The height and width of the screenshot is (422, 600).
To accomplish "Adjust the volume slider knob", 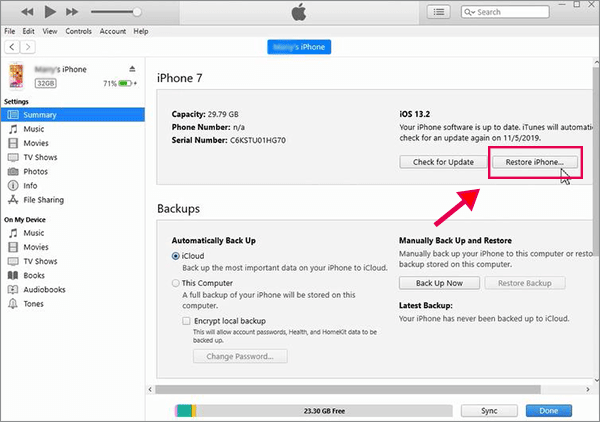I will (137, 12).
